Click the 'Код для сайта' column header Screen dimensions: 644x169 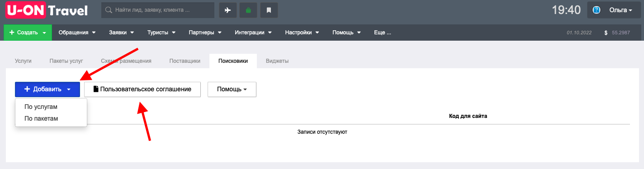click(x=468, y=116)
